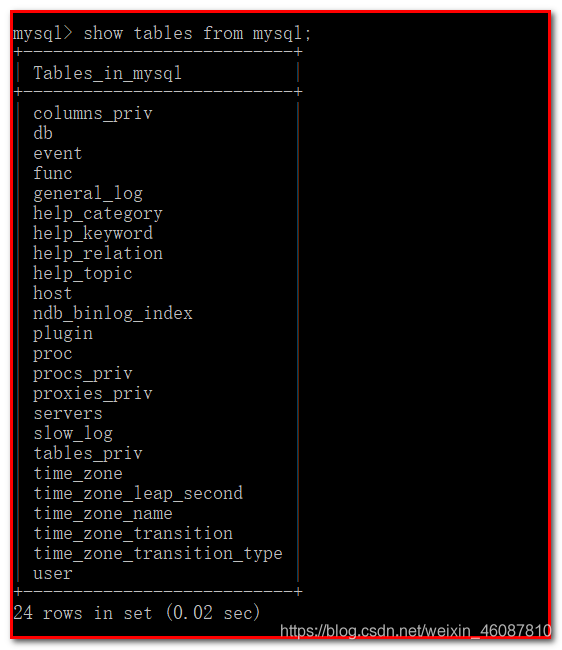The image size is (562, 650).
Task: Click the slow_log table name
Action: pos(73,434)
